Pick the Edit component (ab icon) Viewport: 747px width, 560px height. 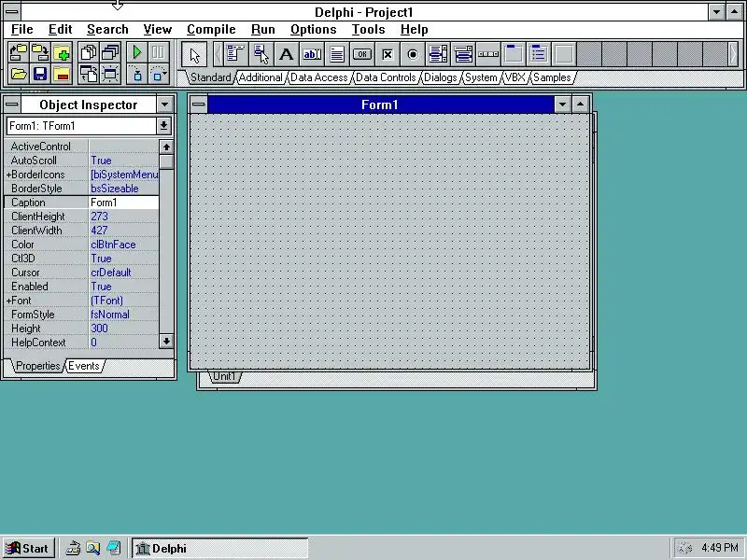pos(312,54)
